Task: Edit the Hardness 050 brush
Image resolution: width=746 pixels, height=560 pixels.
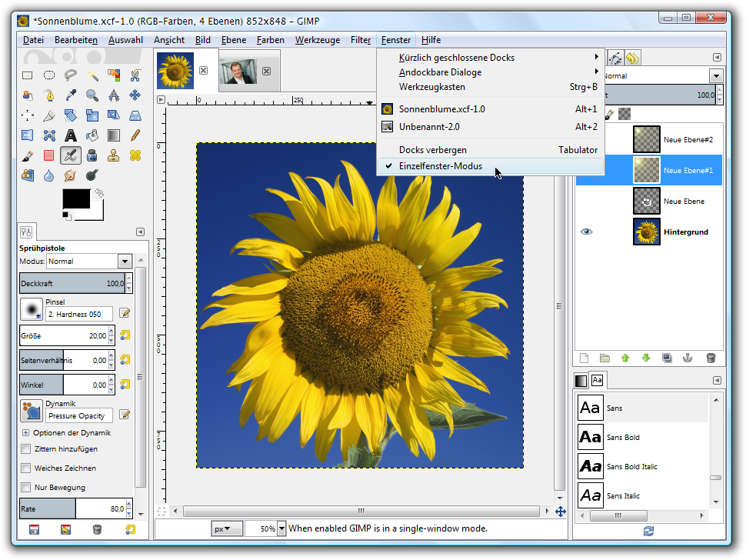Action: tap(125, 312)
